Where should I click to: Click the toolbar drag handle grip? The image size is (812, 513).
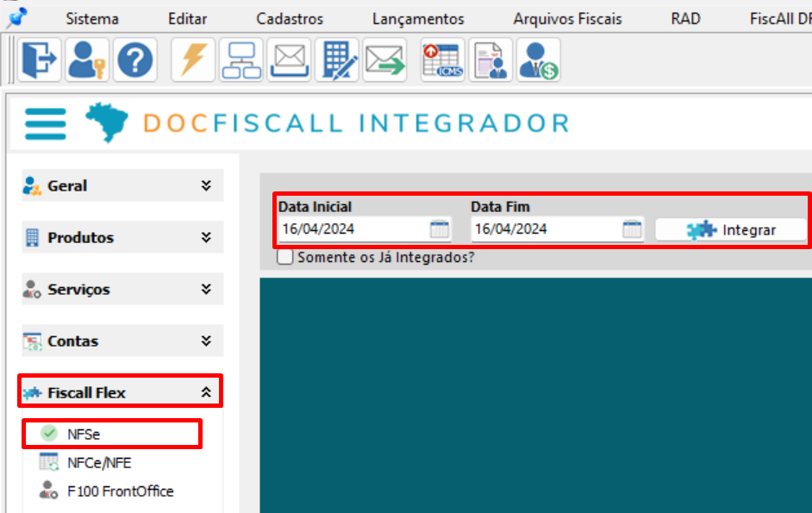pyautogui.click(x=10, y=59)
